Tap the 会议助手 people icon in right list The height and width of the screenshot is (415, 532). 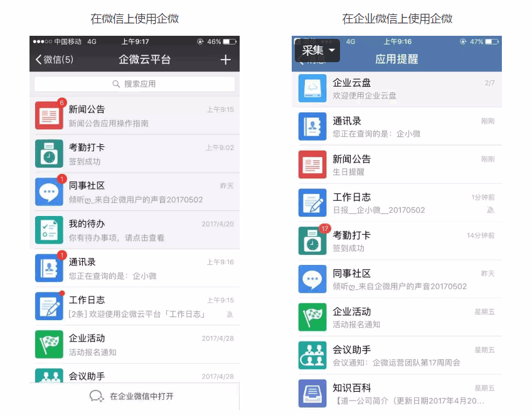[312, 355]
